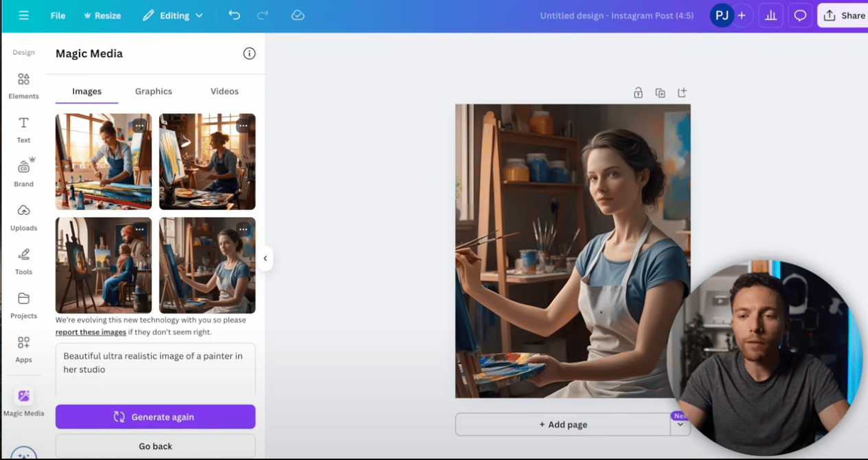Image resolution: width=868 pixels, height=460 pixels.
Task: Select the woman in apron thumbnail
Action: pyautogui.click(x=207, y=265)
